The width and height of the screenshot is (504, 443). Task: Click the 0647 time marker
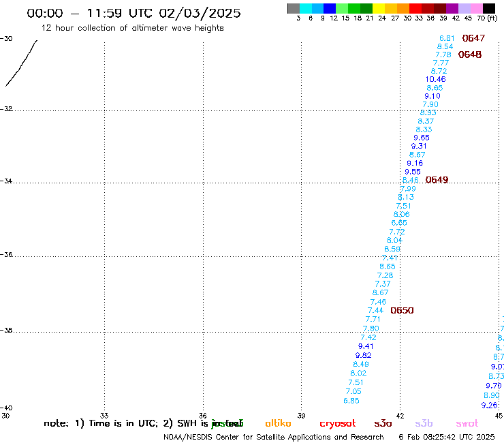pos(473,38)
